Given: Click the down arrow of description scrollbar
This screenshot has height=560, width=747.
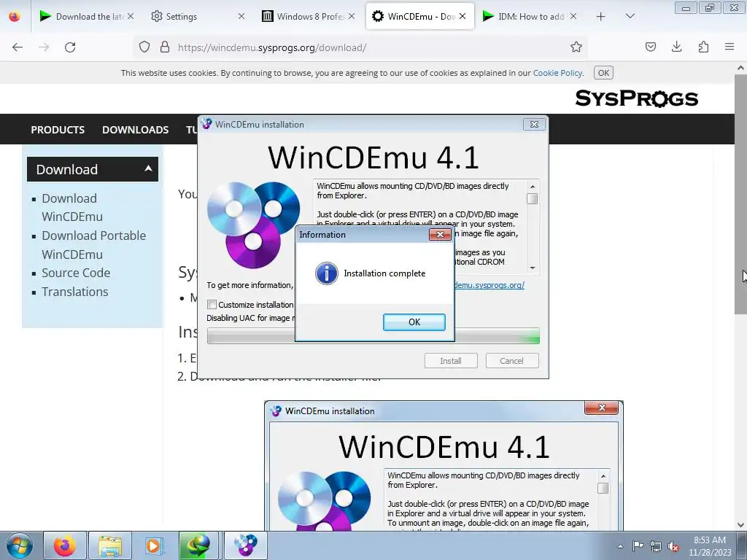Looking at the screenshot, I should [x=532, y=268].
